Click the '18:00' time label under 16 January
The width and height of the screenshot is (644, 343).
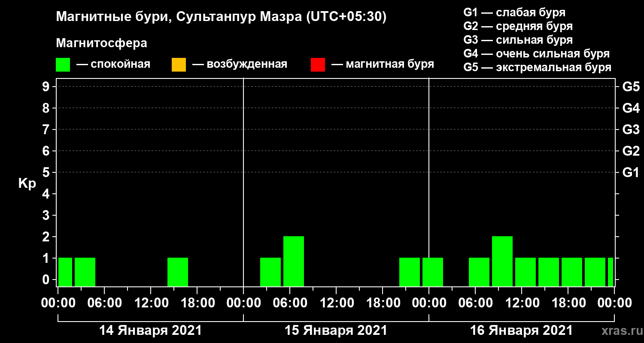point(568,303)
